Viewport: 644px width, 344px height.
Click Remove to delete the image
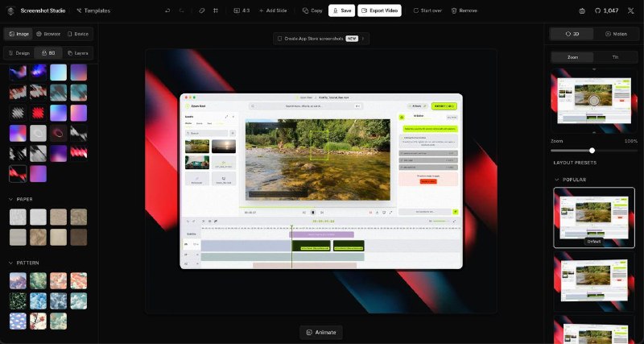tap(464, 10)
